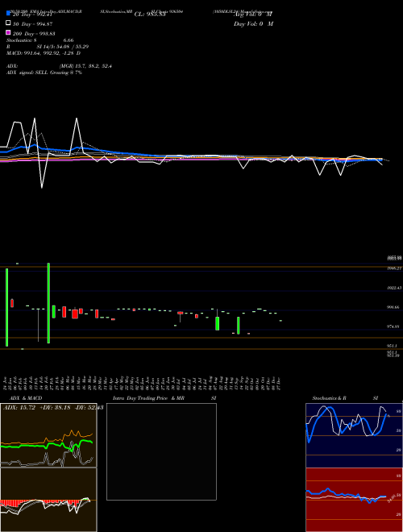Click the empty intraday trading price panel
Screen dimensions: 403x532
click(161, 451)
